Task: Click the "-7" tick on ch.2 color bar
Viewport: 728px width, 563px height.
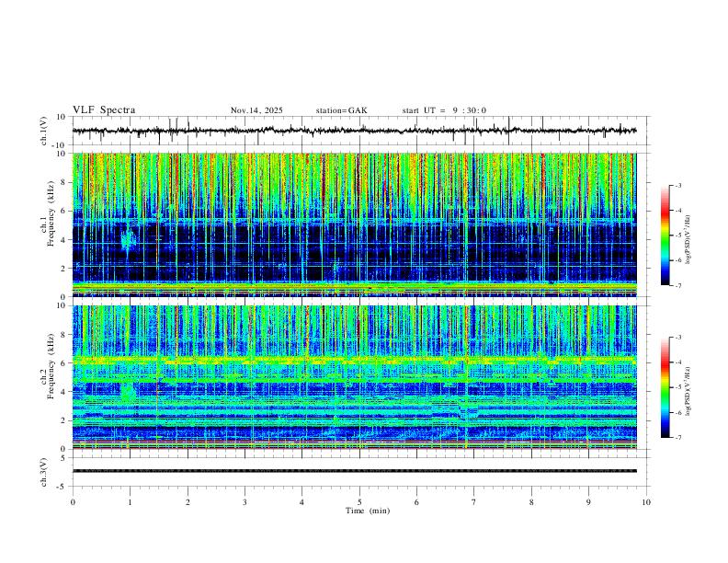Action: coord(677,437)
